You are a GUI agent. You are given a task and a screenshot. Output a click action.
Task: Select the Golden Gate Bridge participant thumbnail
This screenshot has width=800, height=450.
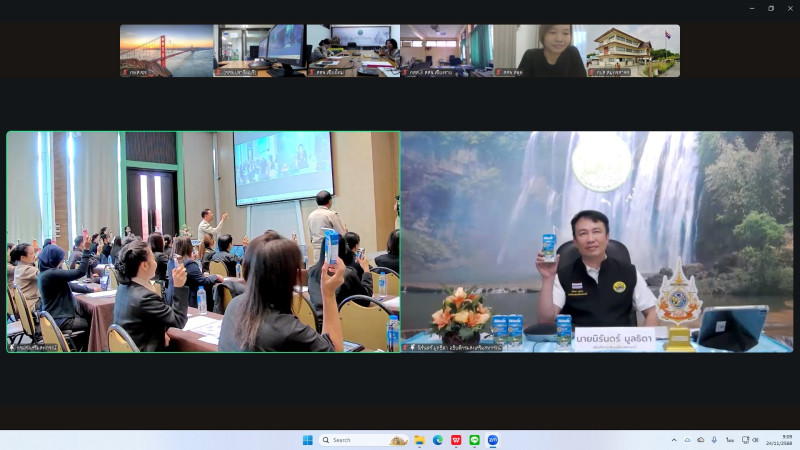click(x=166, y=51)
